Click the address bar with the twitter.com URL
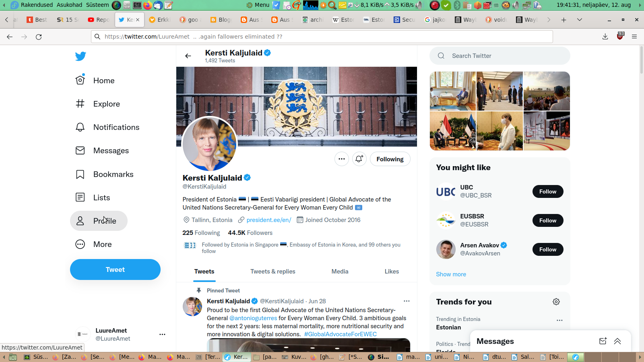The image size is (644, 362). tap(322, 37)
